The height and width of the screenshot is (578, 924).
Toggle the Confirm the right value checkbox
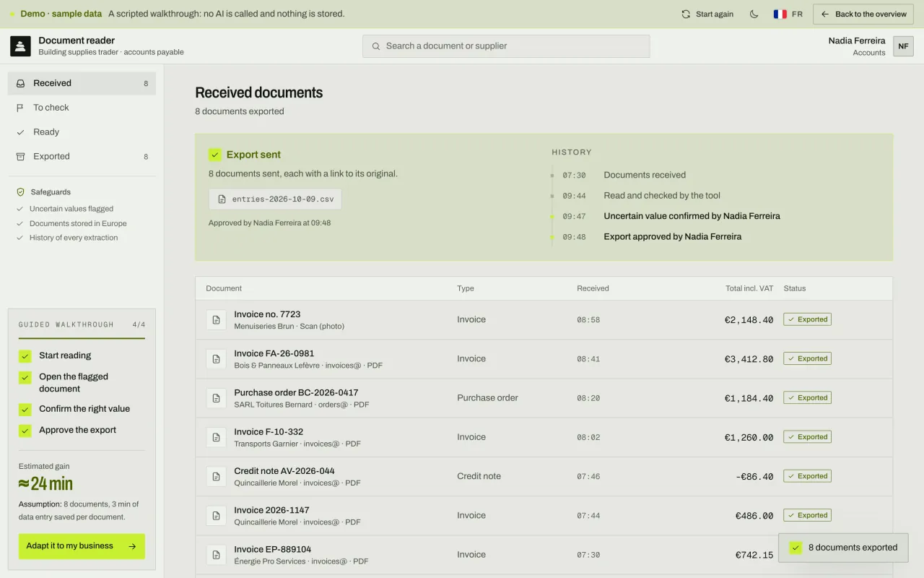click(25, 410)
